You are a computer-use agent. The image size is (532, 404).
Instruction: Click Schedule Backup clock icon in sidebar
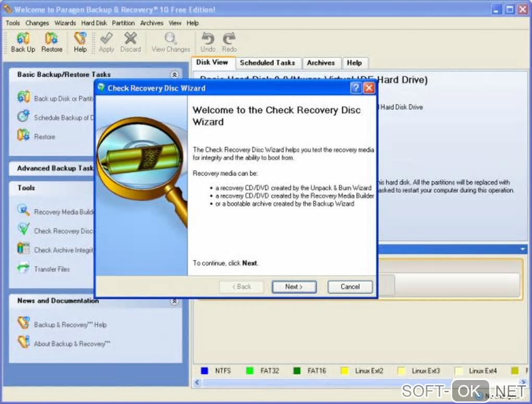coord(23,116)
